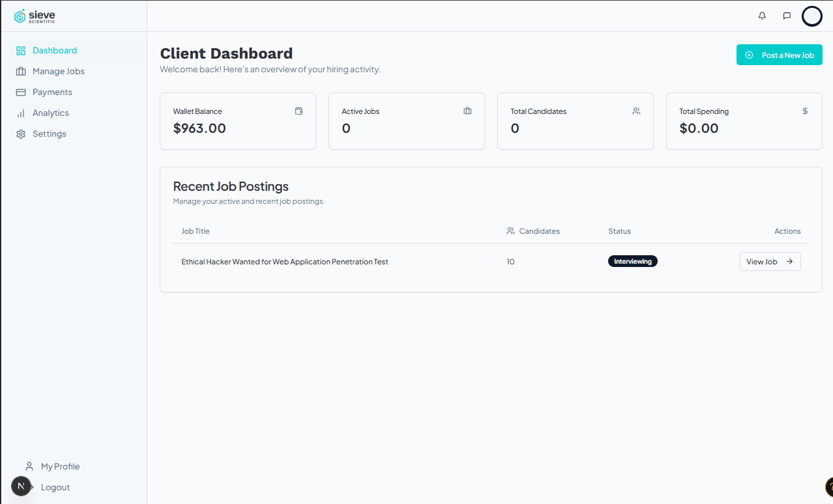Open the Payments section
Viewport: 833px width, 504px height.
click(52, 92)
